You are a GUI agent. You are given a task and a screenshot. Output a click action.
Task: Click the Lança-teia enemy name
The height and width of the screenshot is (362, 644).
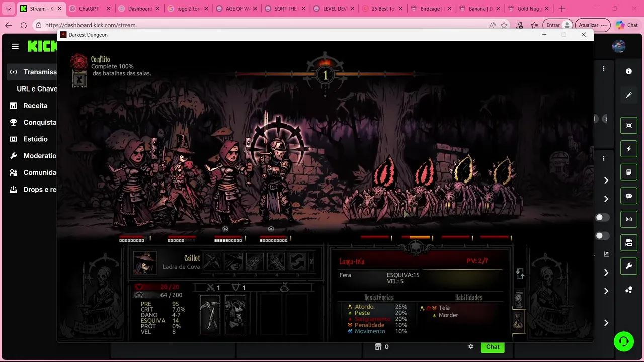pos(352,261)
